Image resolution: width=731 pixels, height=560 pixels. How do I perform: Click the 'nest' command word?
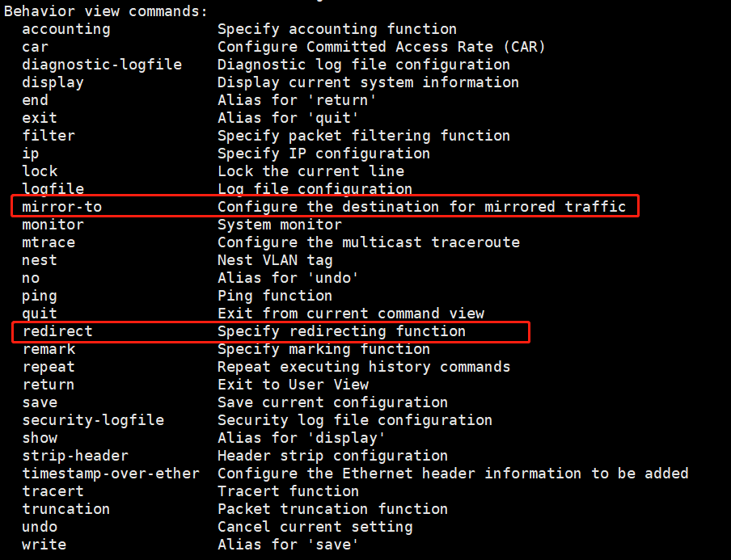[40, 260]
